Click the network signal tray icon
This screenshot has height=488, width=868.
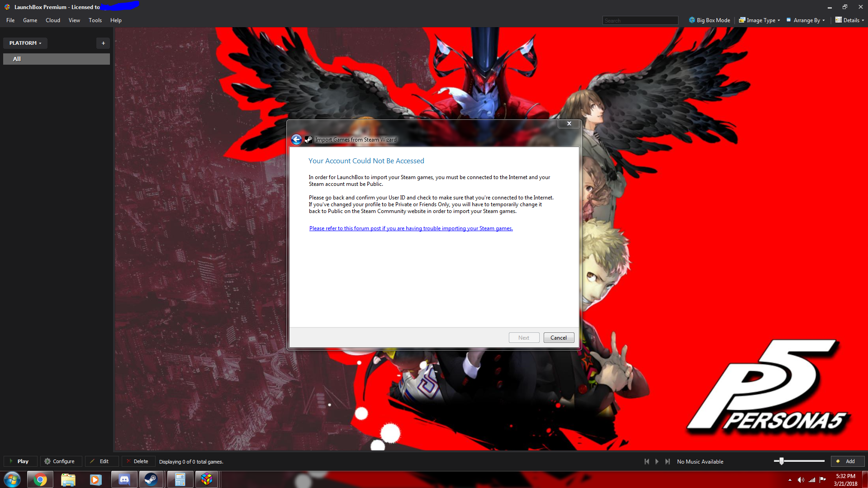[x=812, y=480]
